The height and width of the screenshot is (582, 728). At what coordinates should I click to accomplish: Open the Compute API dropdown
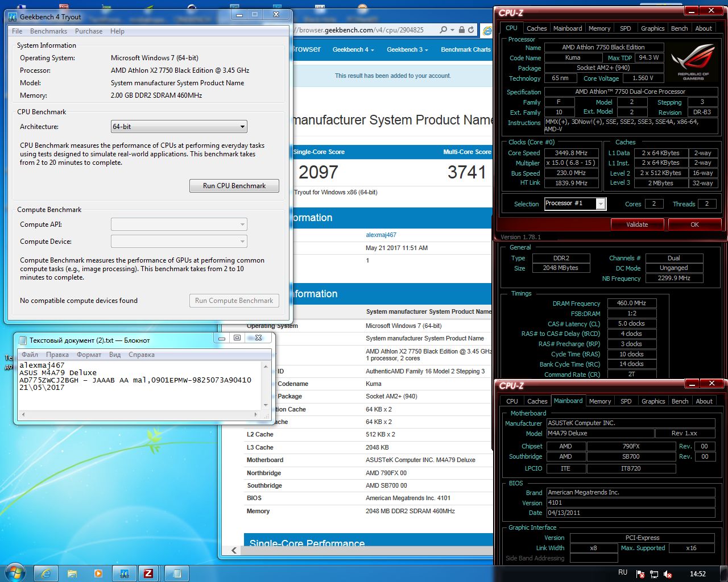pos(179,225)
